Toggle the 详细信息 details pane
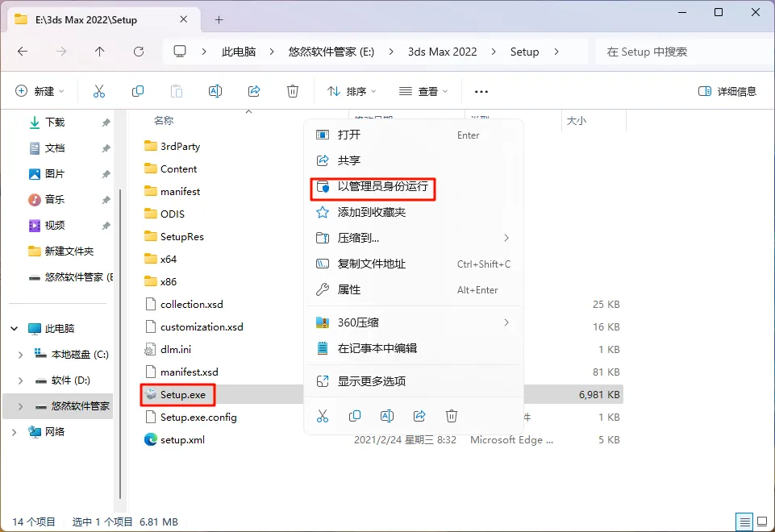Screen dimensions: 775x532 tap(727, 91)
